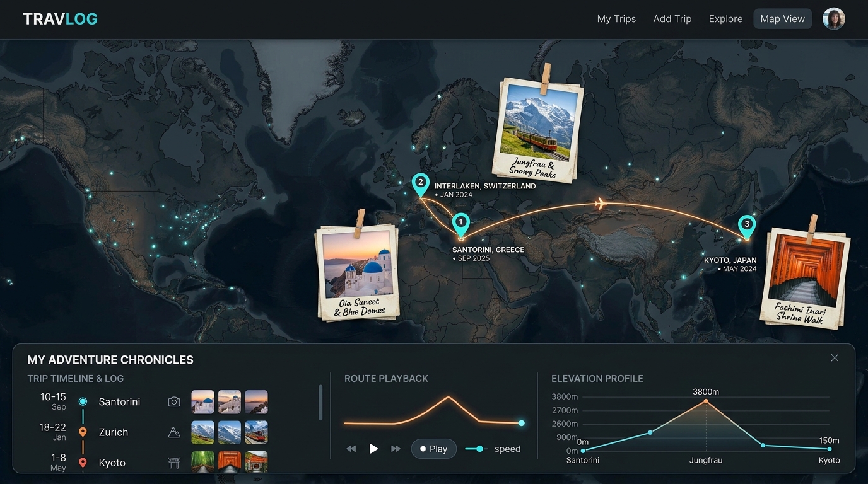Click the torii gate icon in the Kyoto row
The image size is (868, 484).
pos(174,463)
